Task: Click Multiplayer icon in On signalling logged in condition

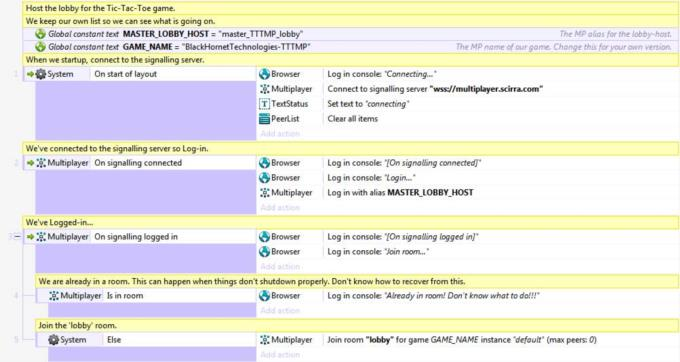Action: click(41, 237)
